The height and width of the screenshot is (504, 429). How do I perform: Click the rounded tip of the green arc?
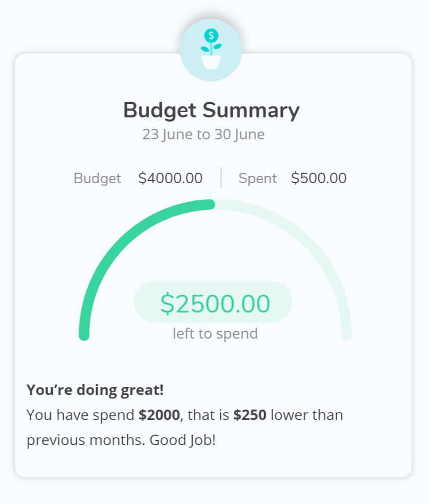(x=210, y=205)
